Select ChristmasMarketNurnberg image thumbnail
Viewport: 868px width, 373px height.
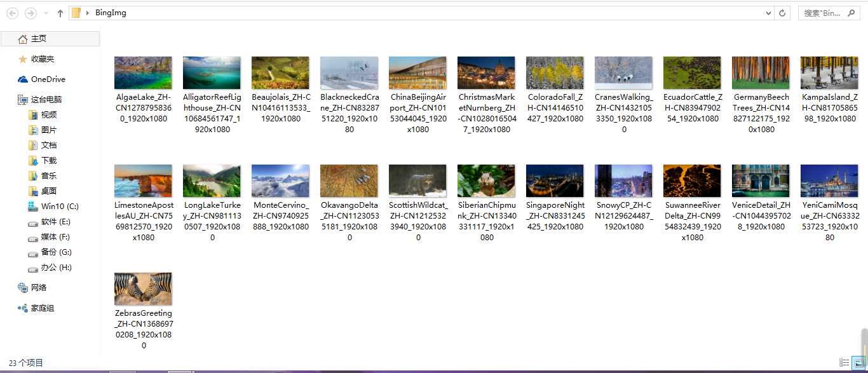486,73
